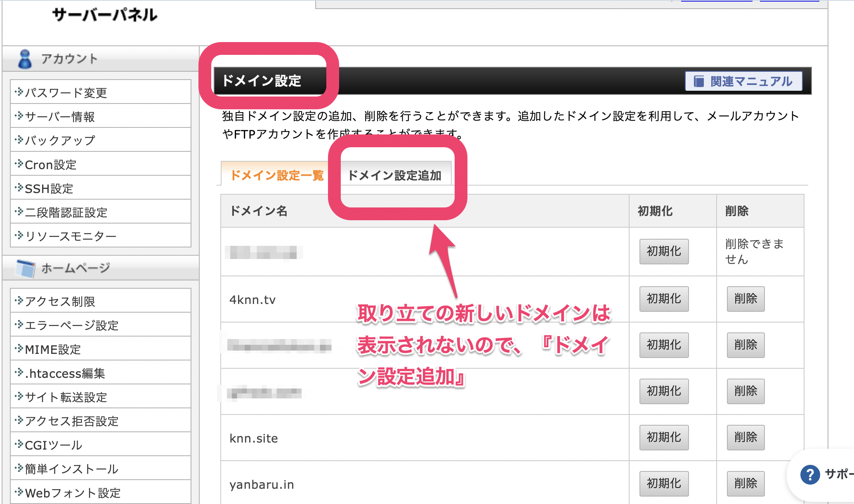Open 簡単インストール menu item
The image size is (854, 504).
point(71,469)
